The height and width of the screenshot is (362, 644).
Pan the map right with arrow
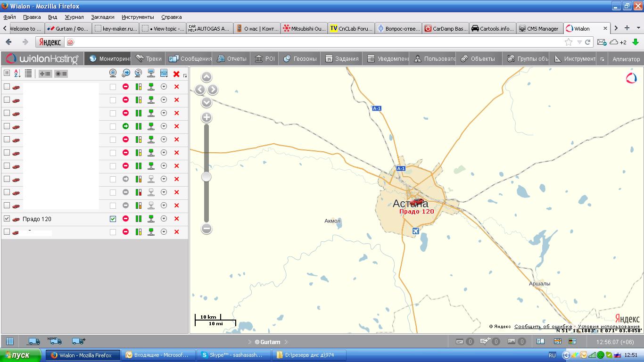pos(213,90)
